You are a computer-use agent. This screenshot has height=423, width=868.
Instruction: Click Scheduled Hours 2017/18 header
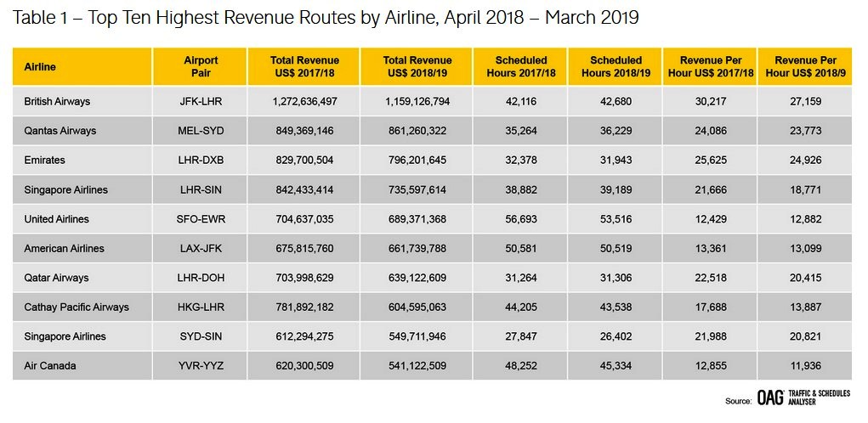520,67
